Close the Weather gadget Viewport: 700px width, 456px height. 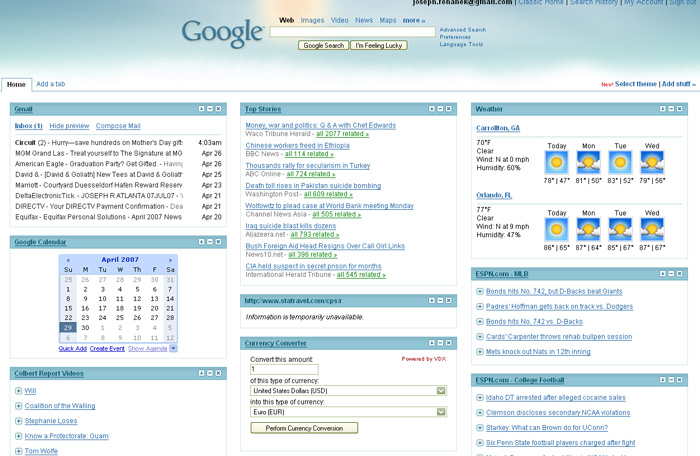[x=679, y=109]
